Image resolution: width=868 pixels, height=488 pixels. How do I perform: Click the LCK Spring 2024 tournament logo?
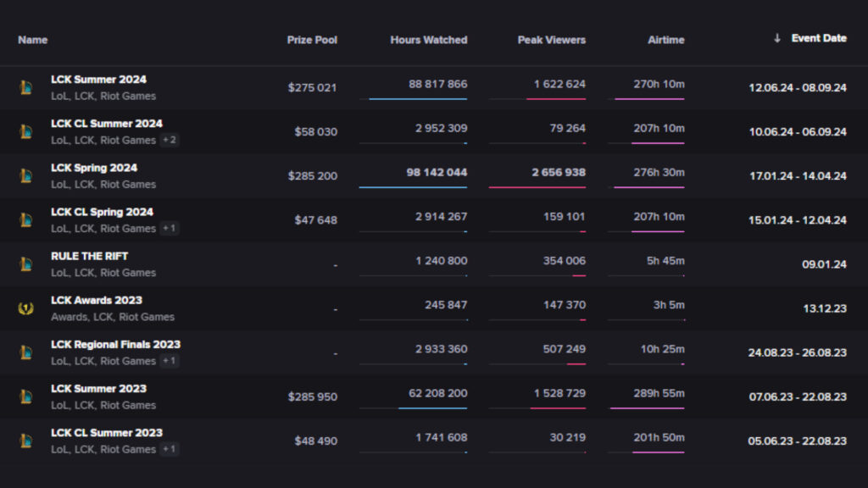[25, 175]
